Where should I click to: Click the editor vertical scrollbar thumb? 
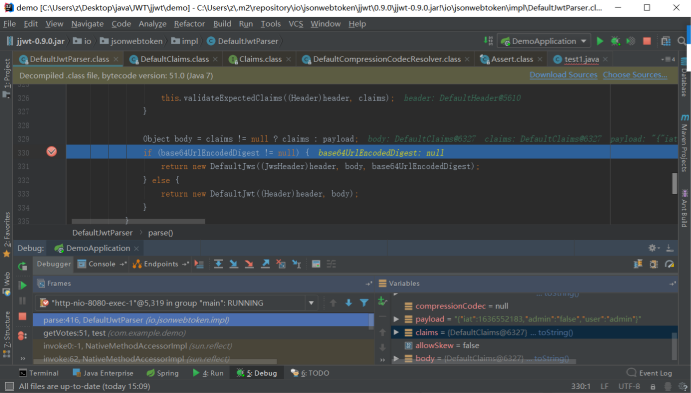674,183
